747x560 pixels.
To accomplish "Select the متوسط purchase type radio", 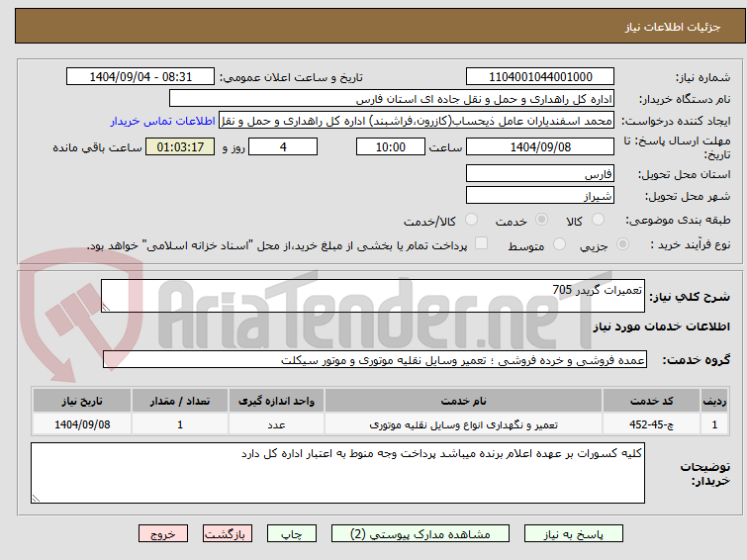I will pyautogui.click(x=559, y=244).
